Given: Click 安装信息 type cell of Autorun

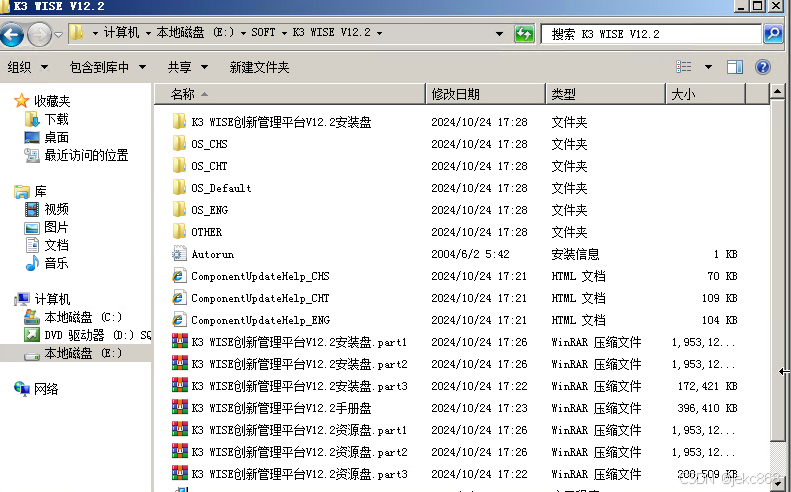Looking at the screenshot, I should [575, 254].
